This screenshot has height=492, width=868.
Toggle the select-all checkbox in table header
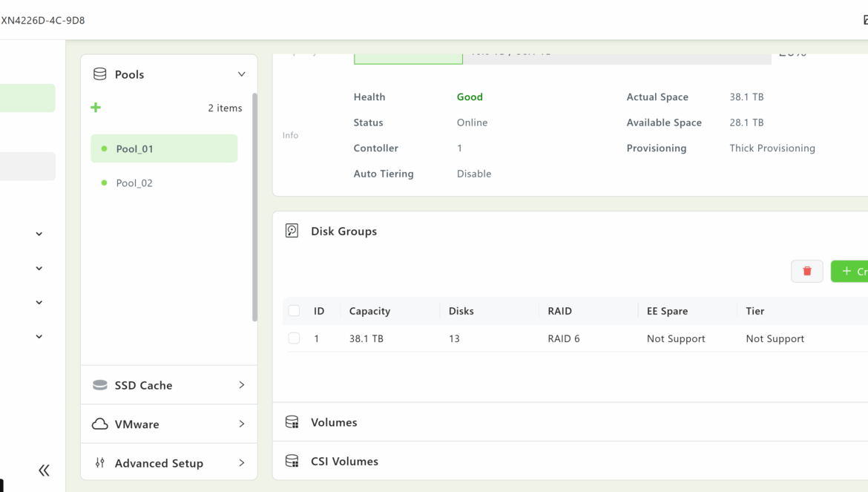pos(295,311)
